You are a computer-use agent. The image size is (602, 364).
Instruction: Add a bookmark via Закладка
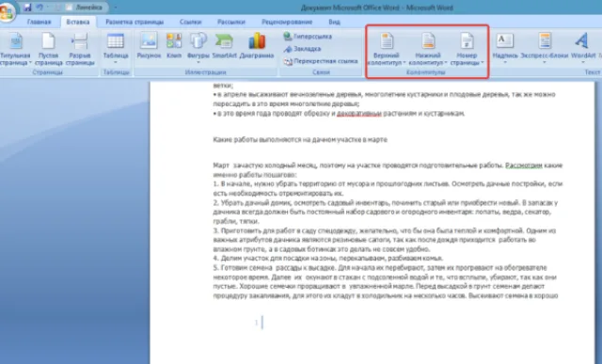point(303,49)
